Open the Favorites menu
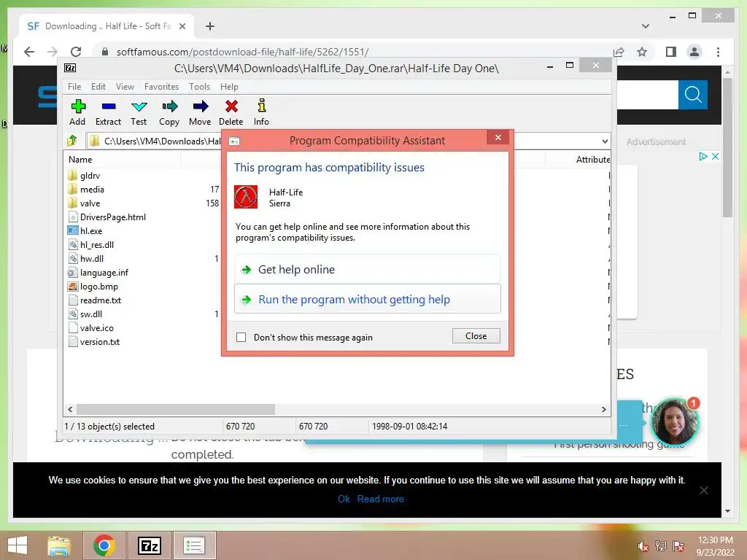 pos(161,87)
